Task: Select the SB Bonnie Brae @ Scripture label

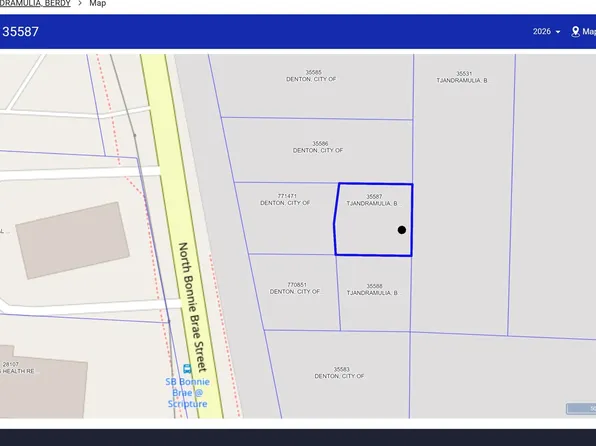Action: tap(187, 393)
